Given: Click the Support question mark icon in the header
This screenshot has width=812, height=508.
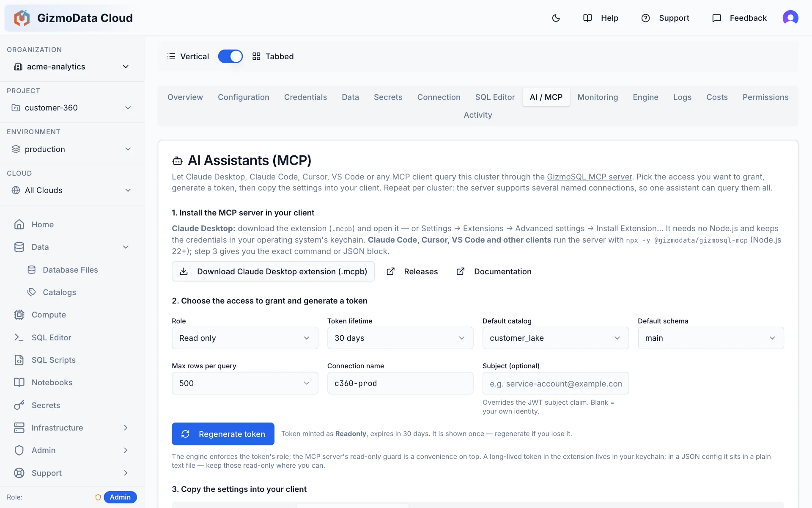Looking at the screenshot, I should [645, 18].
